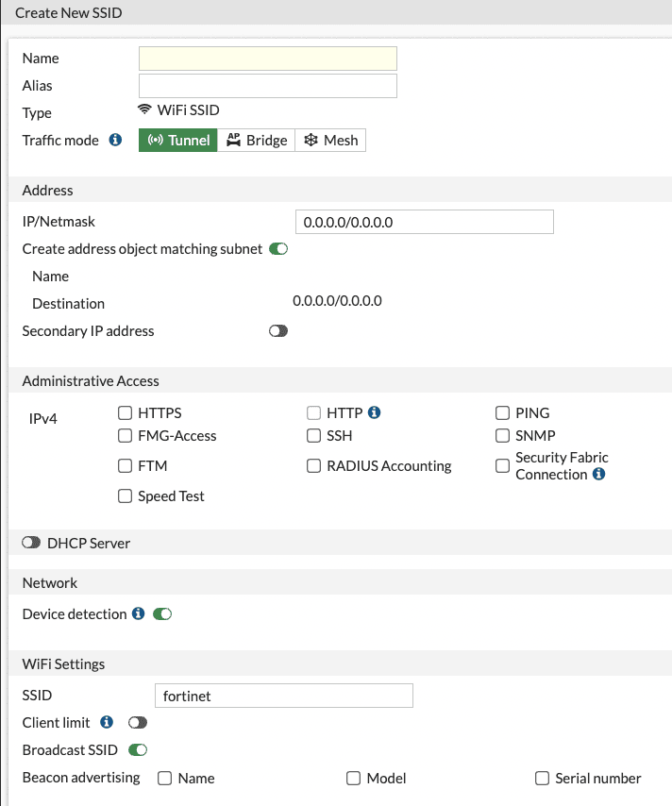672x806 pixels.
Task: Click the Traffic mode info icon
Action: point(116,140)
